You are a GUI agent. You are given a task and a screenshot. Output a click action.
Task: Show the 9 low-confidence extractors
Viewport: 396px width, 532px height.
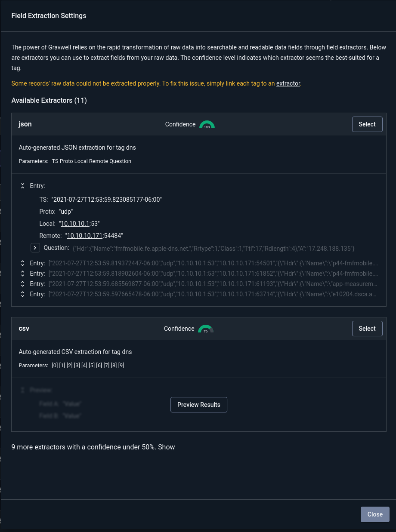166,447
